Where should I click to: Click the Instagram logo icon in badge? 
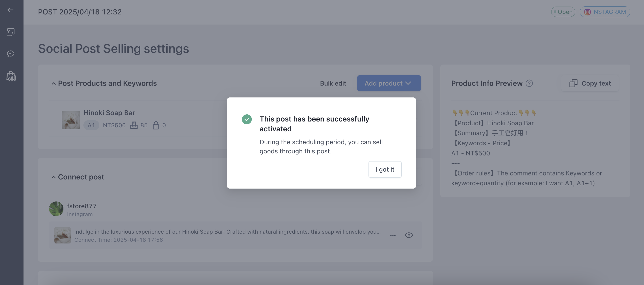tap(587, 12)
